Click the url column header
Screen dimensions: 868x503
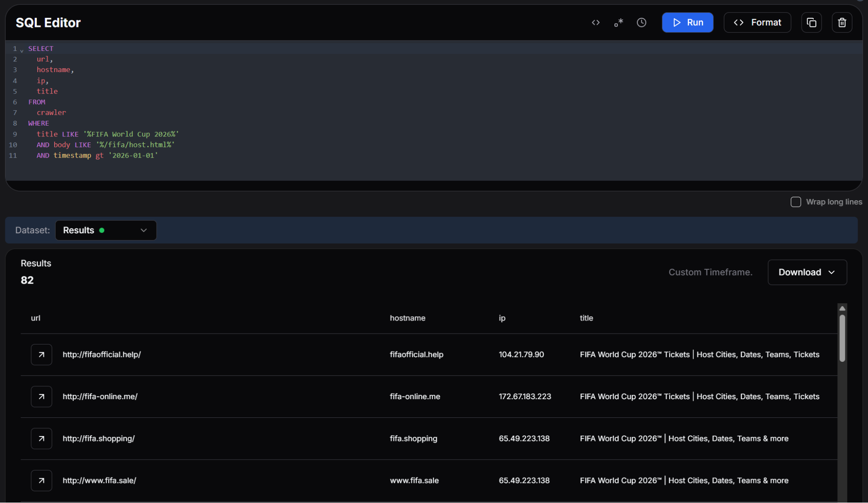tap(36, 318)
